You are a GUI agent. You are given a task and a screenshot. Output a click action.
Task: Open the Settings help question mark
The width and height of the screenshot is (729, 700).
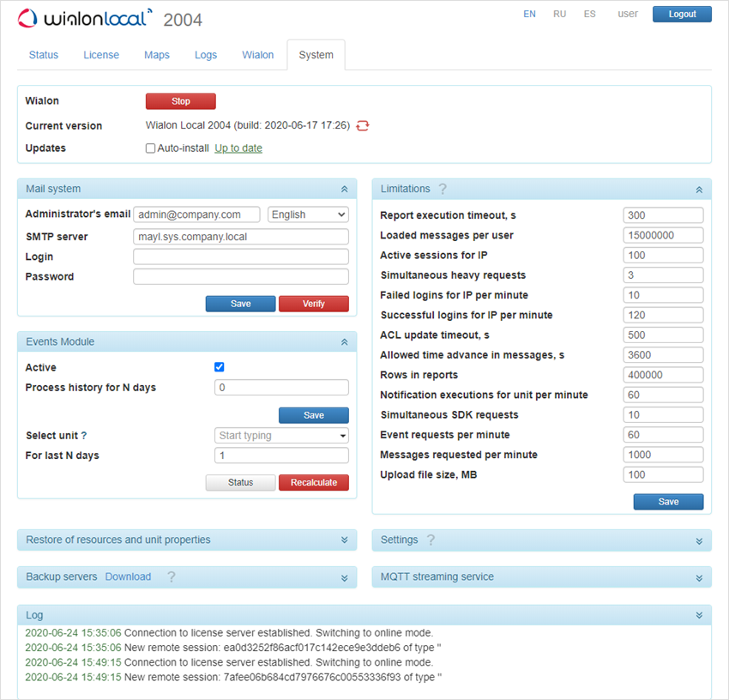coord(431,540)
